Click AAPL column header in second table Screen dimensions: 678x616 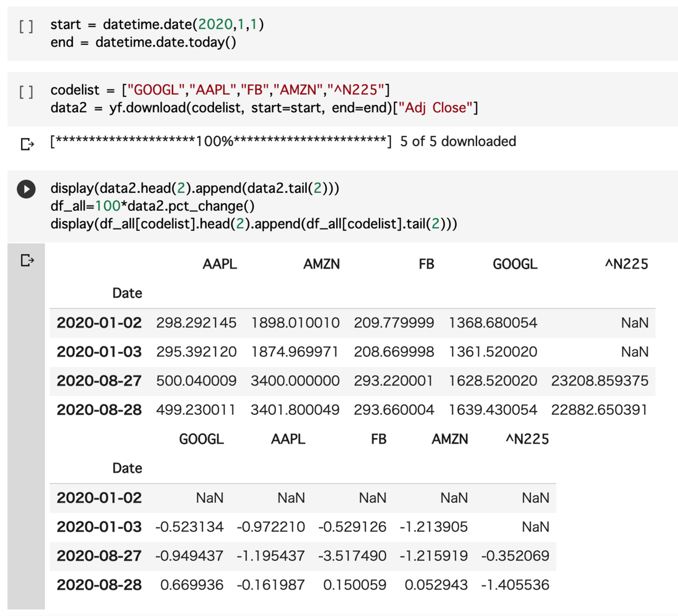[x=288, y=439]
